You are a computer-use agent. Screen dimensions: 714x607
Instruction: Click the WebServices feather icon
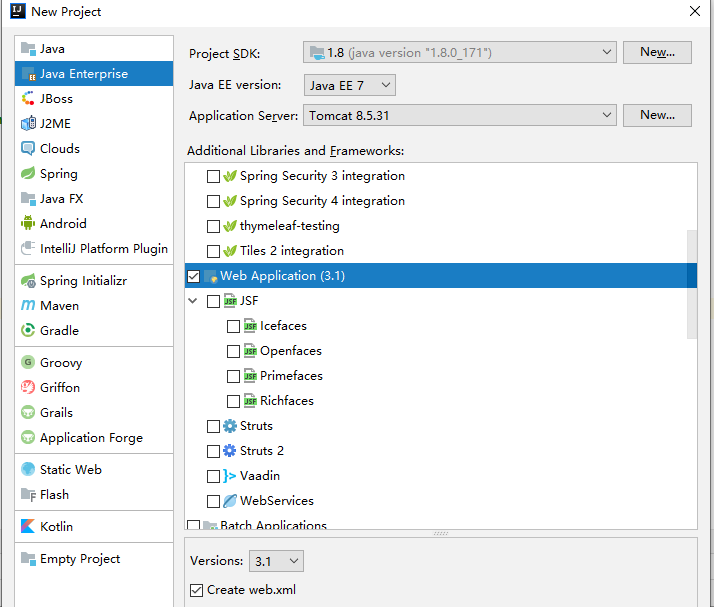tap(230, 501)
